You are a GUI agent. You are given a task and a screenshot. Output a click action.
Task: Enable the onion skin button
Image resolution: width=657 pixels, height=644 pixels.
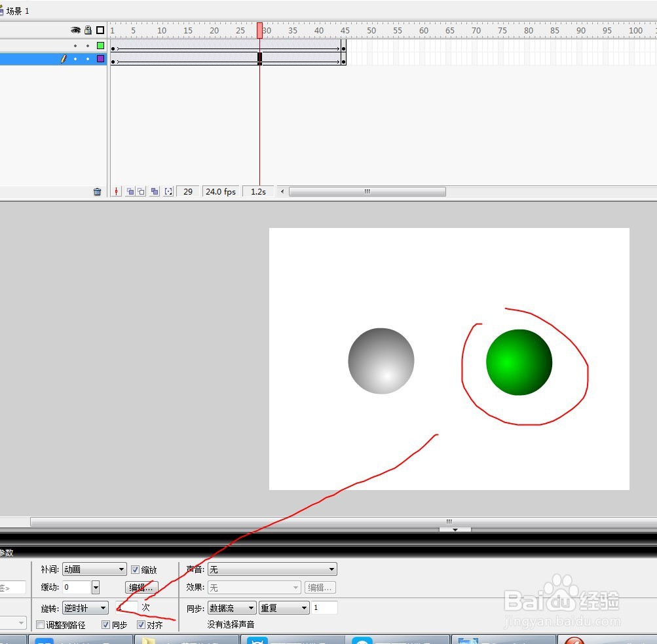click(130, 191)
